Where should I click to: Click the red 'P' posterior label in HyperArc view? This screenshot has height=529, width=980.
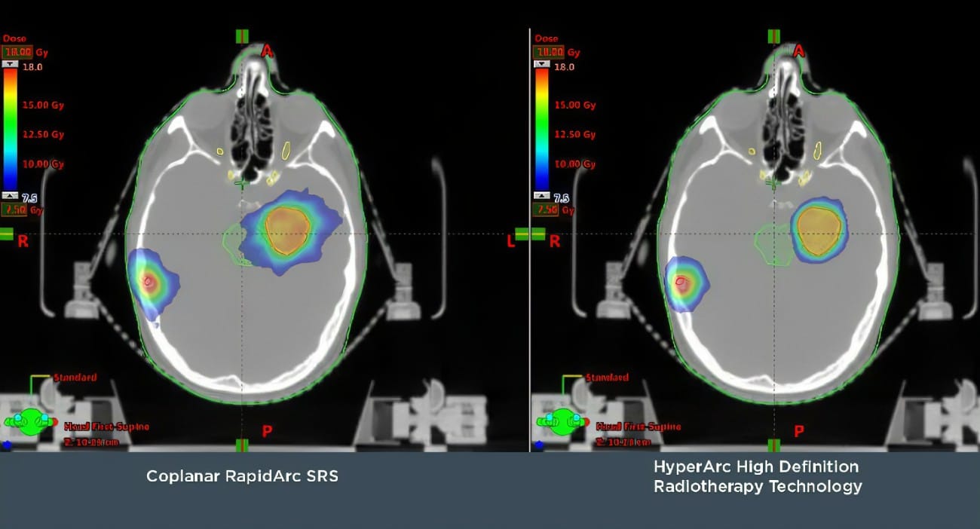pyautogui.click(x=799, y=432)
